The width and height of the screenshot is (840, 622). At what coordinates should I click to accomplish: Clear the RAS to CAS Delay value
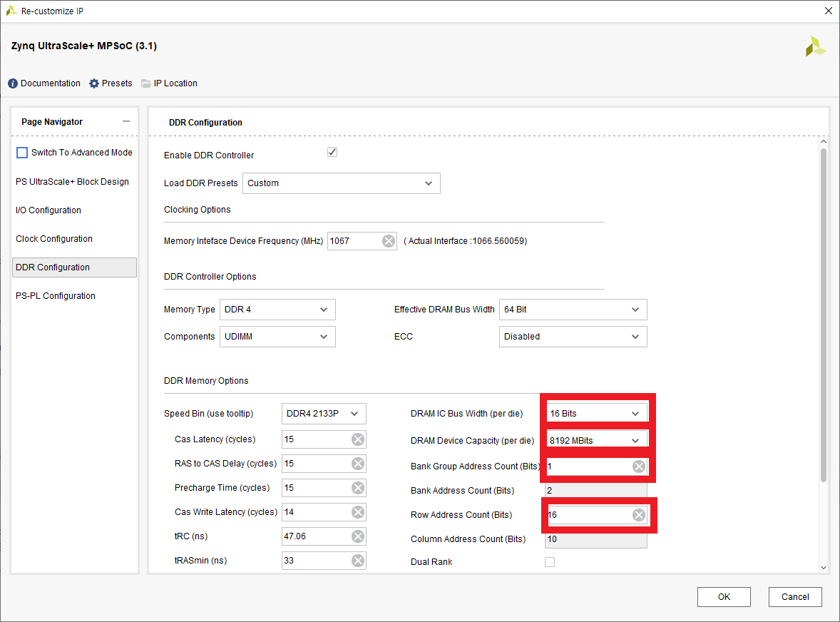click(358, 464)
